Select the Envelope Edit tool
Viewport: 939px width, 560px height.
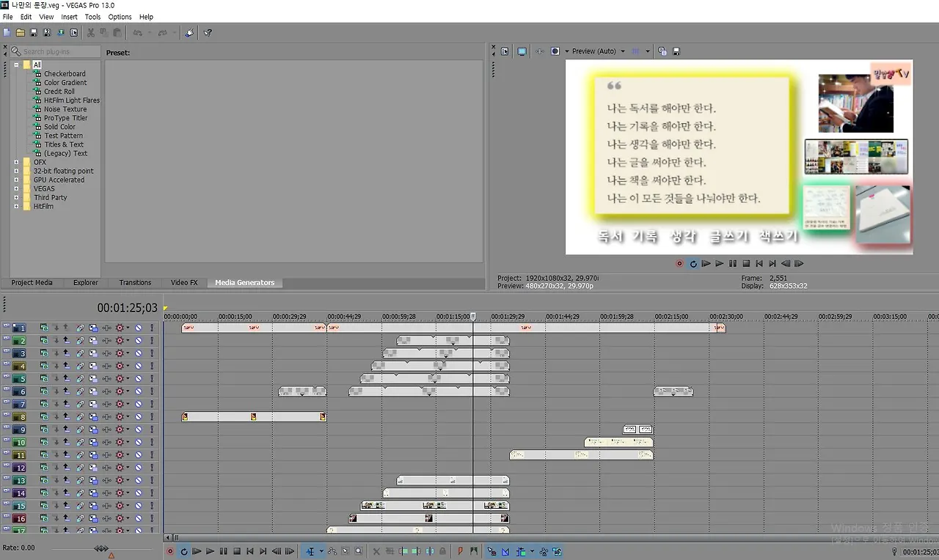(332, 551)
